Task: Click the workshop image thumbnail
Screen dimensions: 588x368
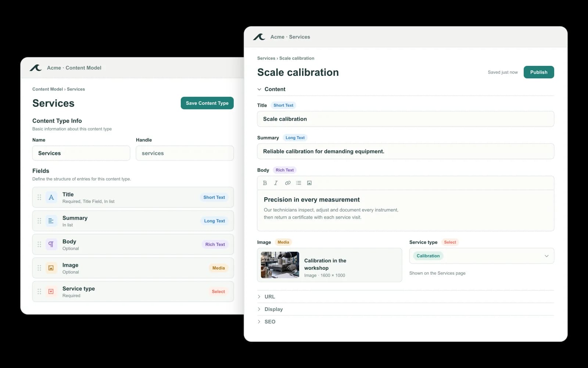Action: (x=280, y=265)
